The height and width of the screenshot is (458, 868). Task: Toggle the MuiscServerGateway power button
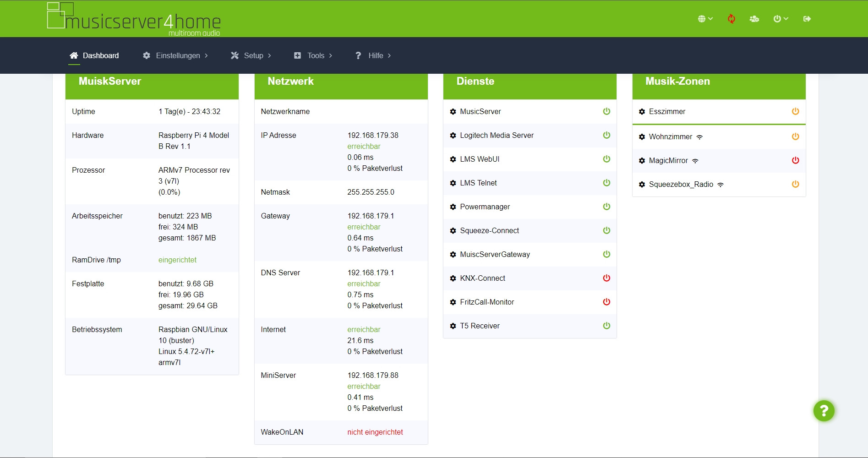pyautogui.click(x=606, y=254)
